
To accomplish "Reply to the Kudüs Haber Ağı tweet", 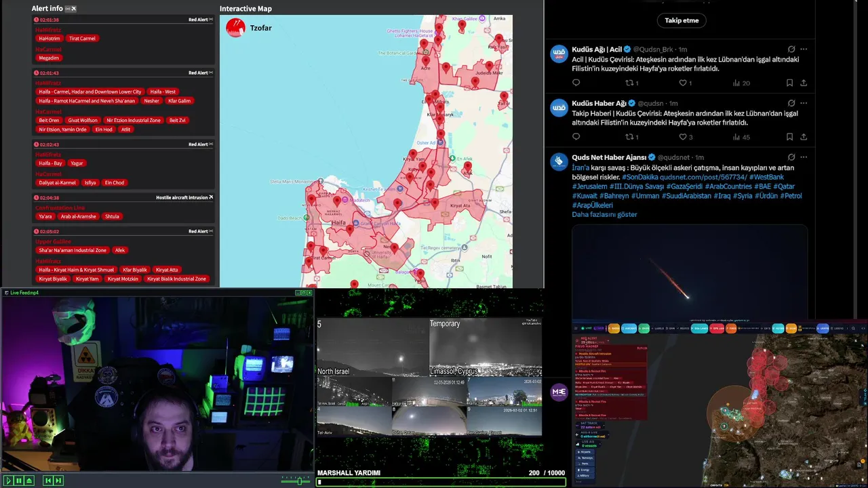I will click(576, 137).
